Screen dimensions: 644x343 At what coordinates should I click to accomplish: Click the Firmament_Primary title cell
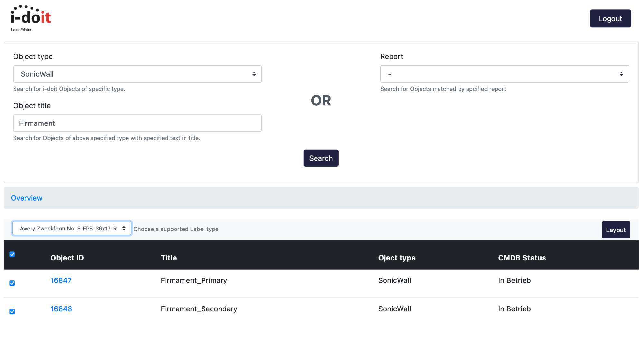tap(194, 280)
